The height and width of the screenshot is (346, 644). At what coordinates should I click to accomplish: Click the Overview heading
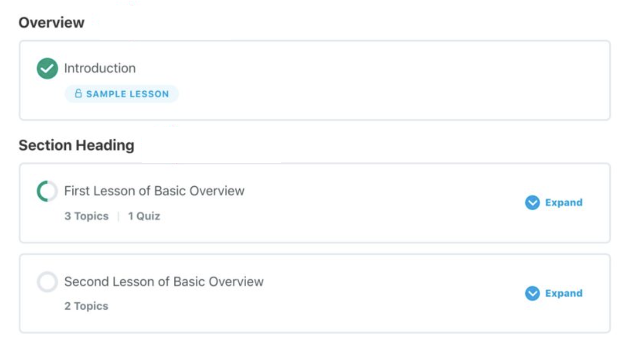point(52,23)
